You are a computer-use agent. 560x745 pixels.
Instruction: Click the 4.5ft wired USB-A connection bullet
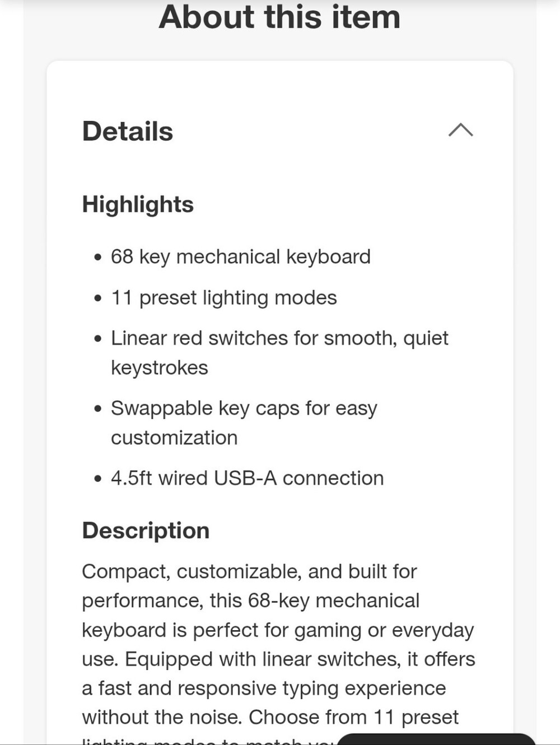[248, 478]
